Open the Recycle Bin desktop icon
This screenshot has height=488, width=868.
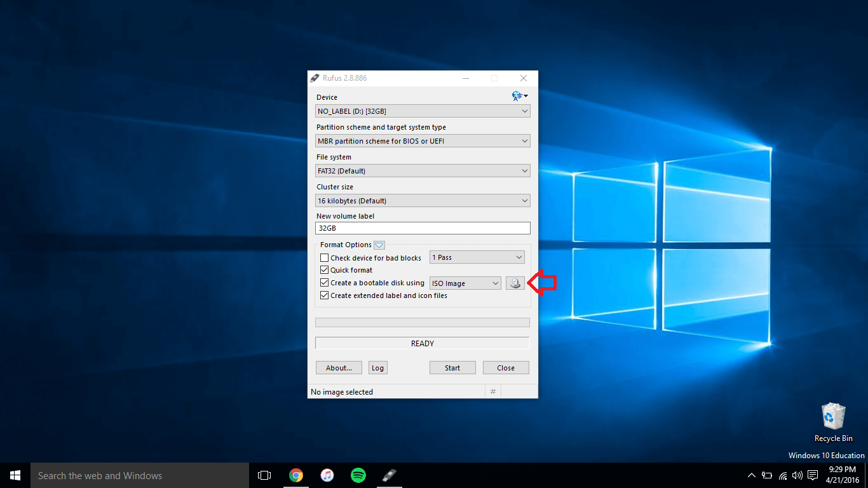(834, 423)
